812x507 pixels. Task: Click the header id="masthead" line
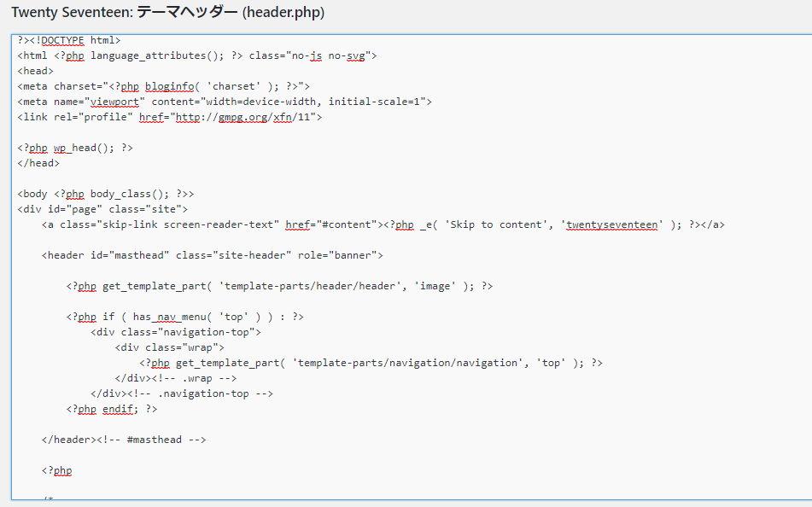click(213, 255)
